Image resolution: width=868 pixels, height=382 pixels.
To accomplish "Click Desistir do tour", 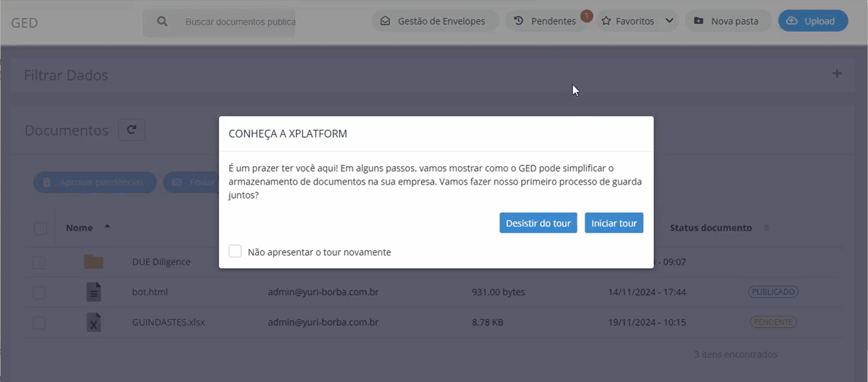I will coord(538,223).
